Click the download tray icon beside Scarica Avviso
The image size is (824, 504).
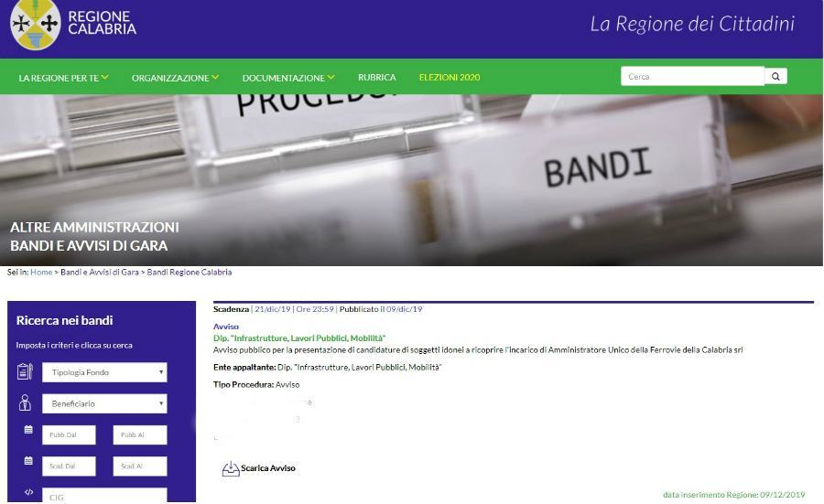click(x=231, y=468)
